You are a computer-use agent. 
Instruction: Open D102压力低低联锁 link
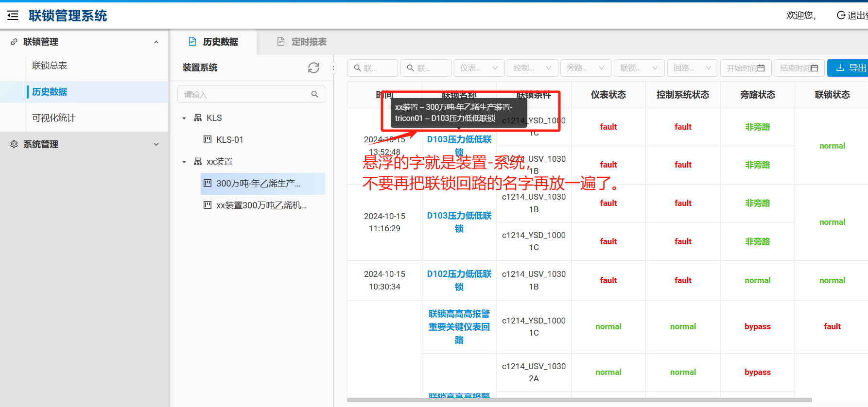tap(459, 280)
